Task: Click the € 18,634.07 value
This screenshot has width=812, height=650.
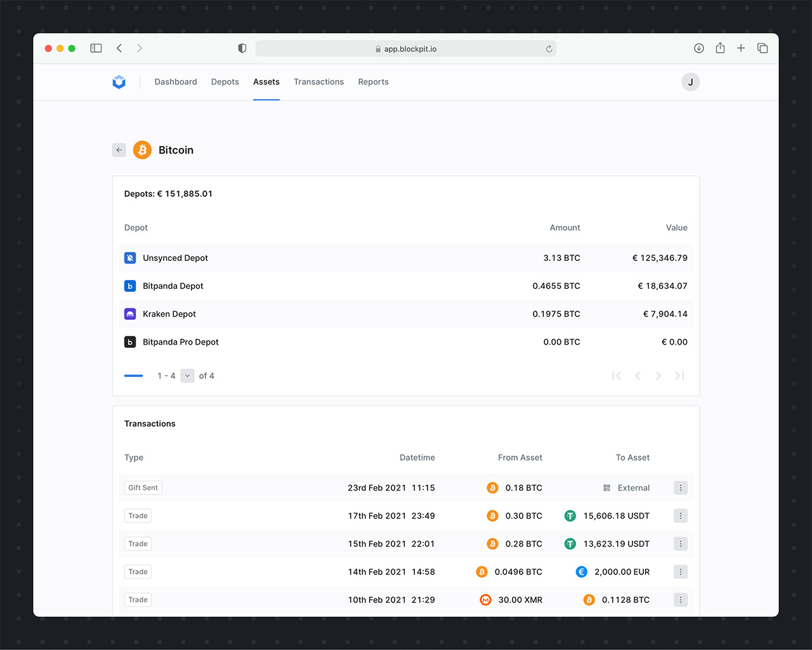Action: [662, 286]
